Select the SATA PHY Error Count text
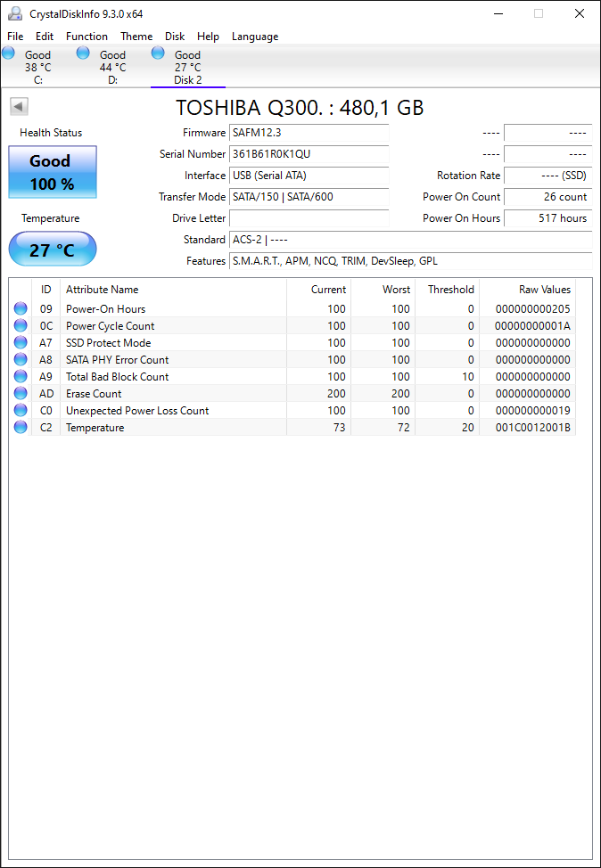 click(118, 360)
